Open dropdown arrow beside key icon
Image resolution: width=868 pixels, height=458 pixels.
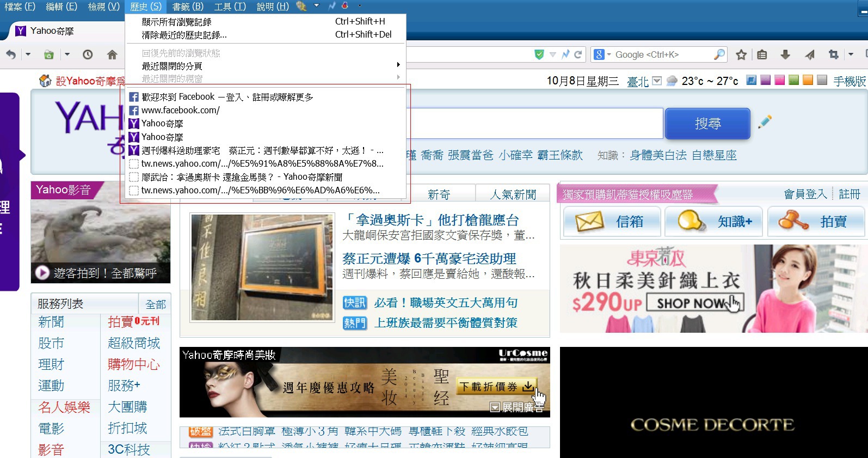tap(316, 6)
